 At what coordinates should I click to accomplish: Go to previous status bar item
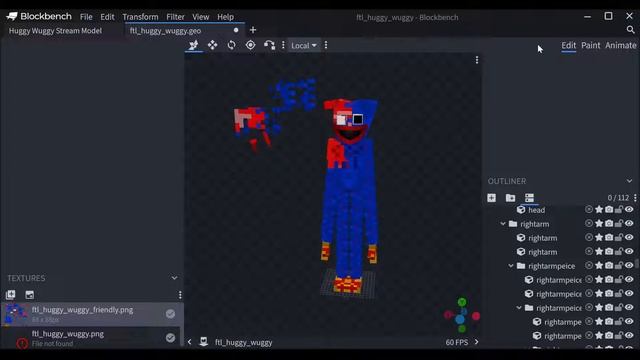pyautogui.click(x=189, y=342)
